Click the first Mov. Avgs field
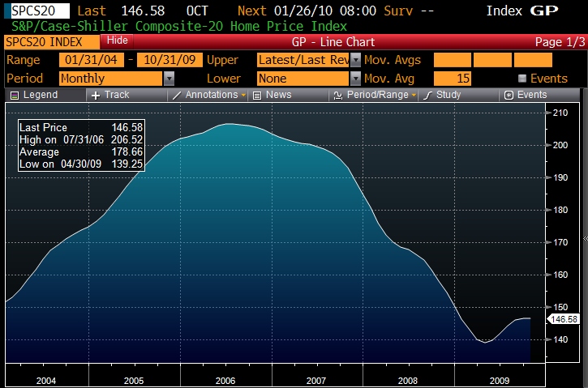The height and width of the screenshot is (388, 588). [452, 61]
